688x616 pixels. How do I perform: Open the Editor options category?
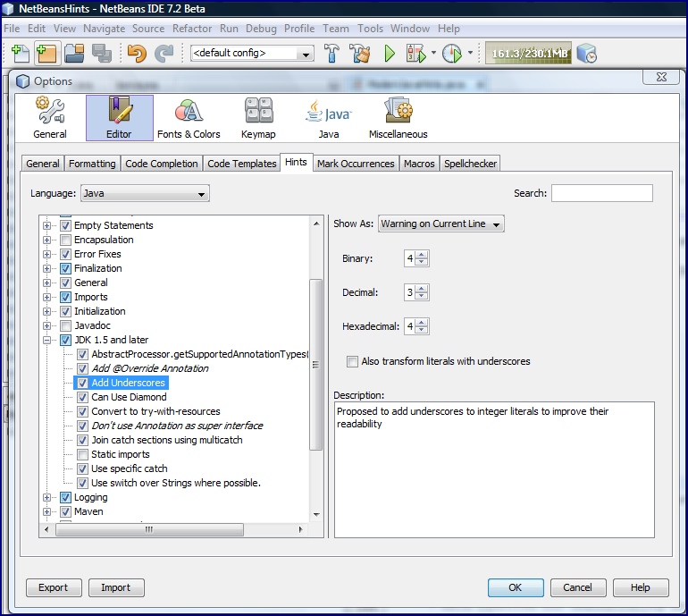coord(120,118)
